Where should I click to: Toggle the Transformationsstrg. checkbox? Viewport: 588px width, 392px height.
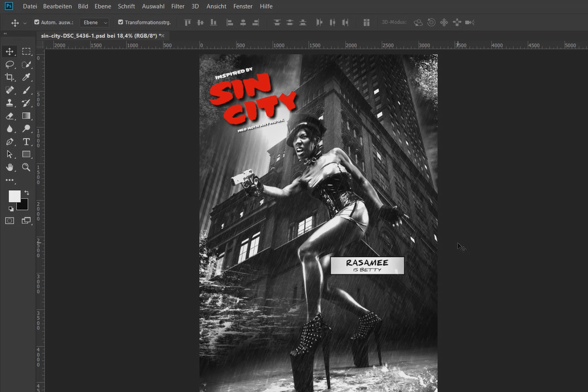tap(121, 22)
